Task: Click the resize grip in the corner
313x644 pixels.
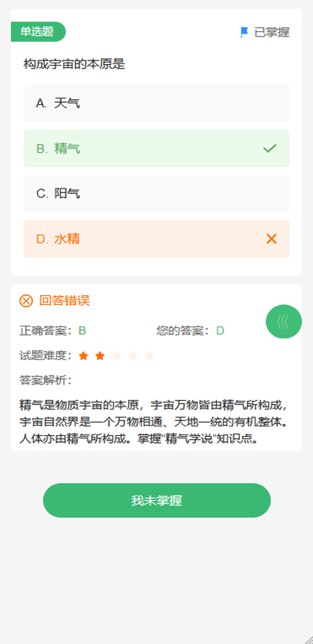Action: [307, 638]
